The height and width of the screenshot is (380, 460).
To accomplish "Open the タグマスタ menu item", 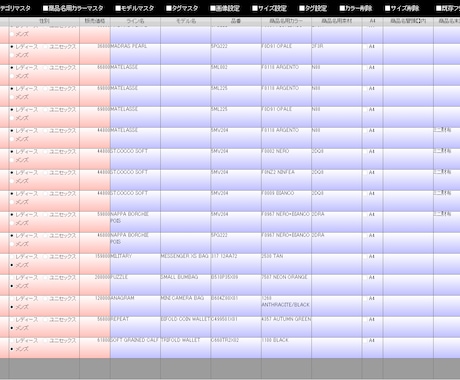I will pyautogui.click(x=182, y=8).
